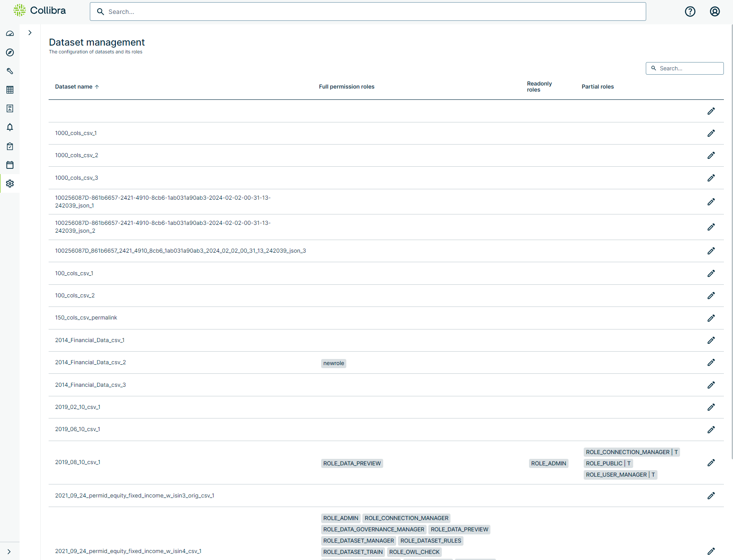Open the calendar schedule icon in sidebar
Screen dimensions: 733x560
click(10, 165)
